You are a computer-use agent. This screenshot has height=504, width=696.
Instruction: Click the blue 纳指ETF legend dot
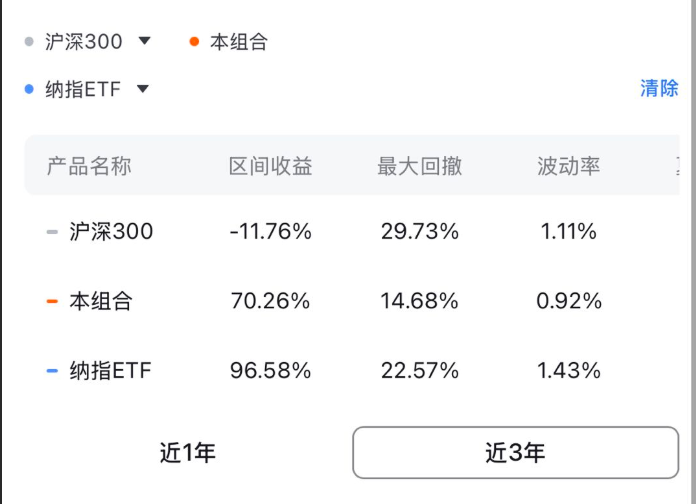pyautogui.click(x=29, y=89)
